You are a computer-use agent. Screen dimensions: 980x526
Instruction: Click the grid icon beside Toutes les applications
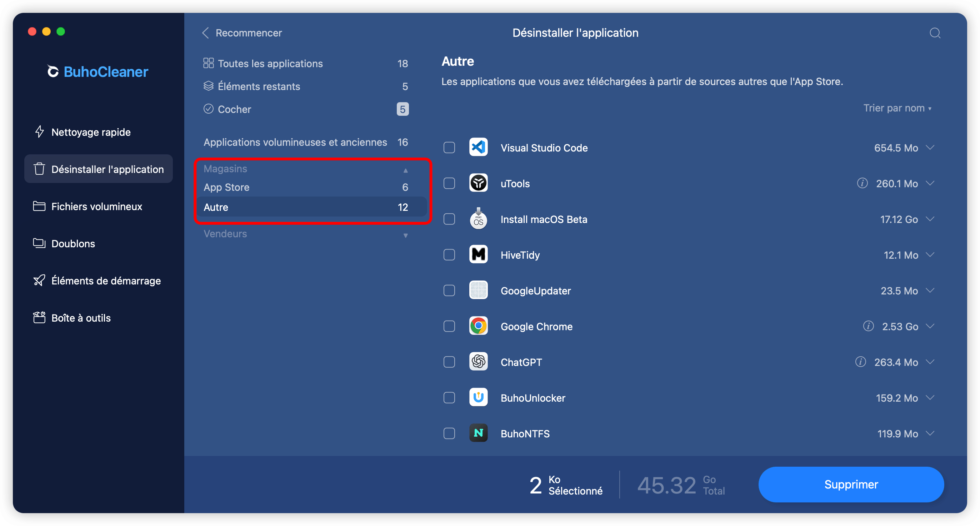pos(209,63)
